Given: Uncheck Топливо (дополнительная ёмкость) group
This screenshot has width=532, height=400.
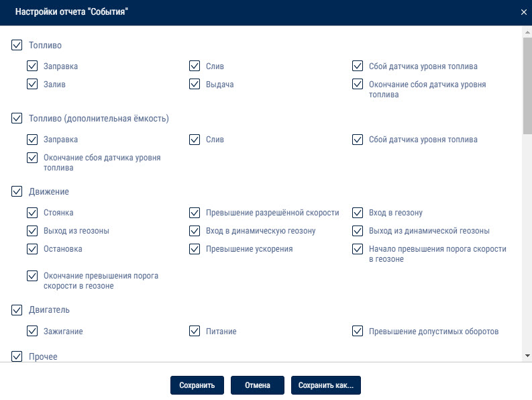Looking at the screenshot, I should pyautogui.click(x=17, y=118).
